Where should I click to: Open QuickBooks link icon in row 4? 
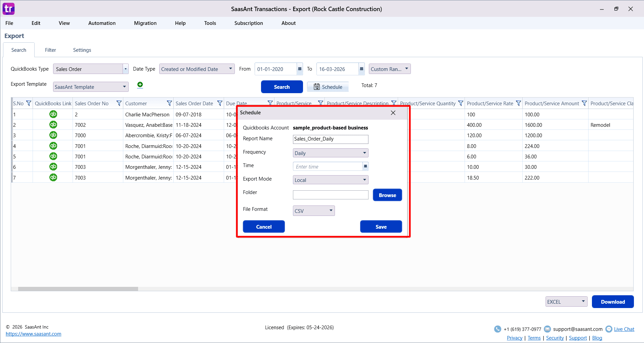(x=53, y=146)
